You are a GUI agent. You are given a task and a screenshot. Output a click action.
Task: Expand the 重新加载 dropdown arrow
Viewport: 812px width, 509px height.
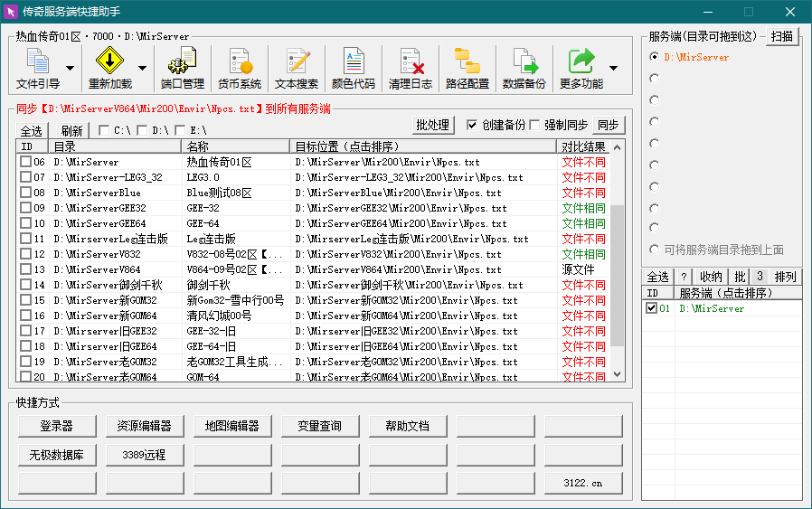pyautogui.click(x=142, y=69)
